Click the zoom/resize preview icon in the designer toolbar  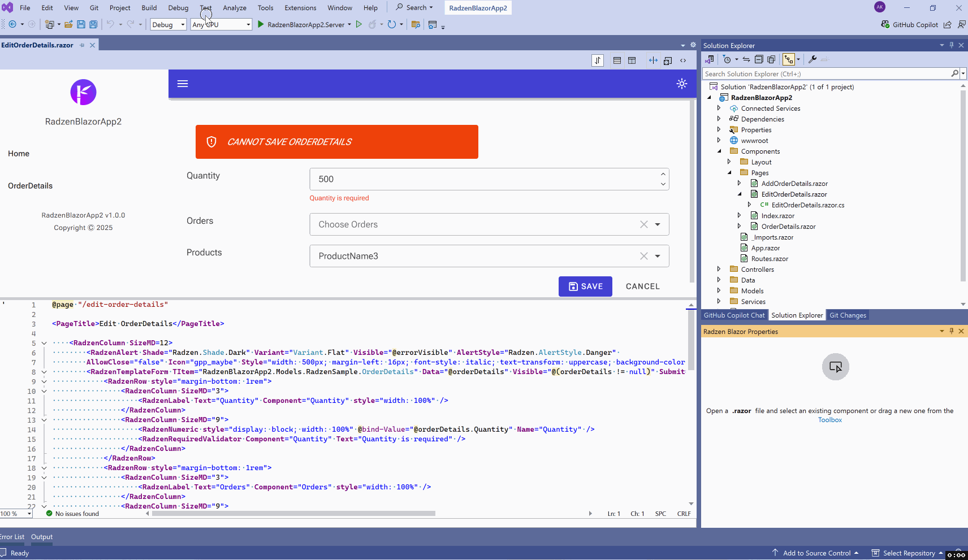(x=668, y=60)
